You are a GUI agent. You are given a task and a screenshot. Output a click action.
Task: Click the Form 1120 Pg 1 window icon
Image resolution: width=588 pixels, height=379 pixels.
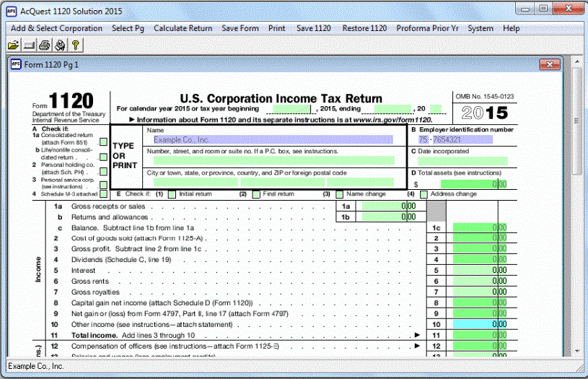click(16, 64)
